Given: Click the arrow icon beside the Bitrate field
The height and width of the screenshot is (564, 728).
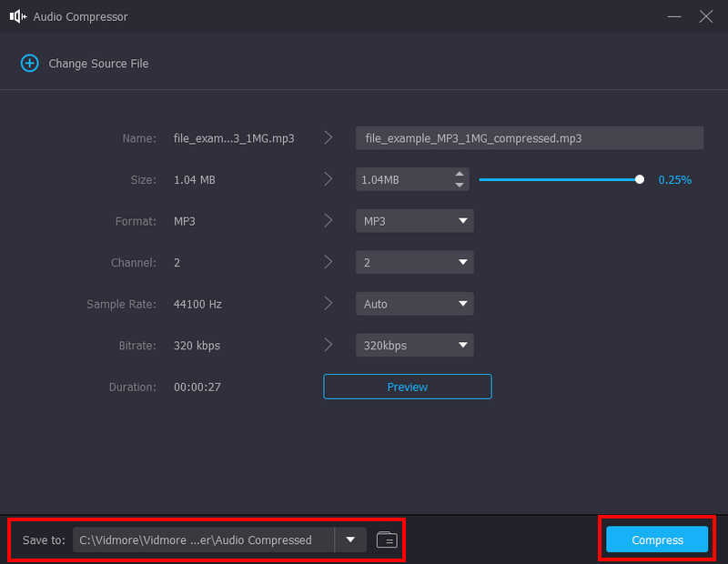Looking at the screenshot, I should tap(329, 345).
